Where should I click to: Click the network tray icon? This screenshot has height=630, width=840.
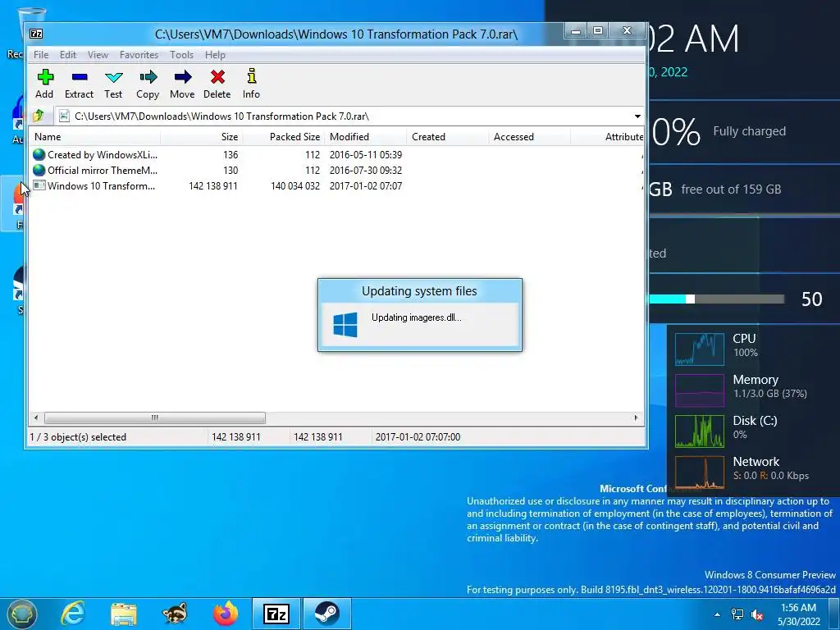pos(737,614)
